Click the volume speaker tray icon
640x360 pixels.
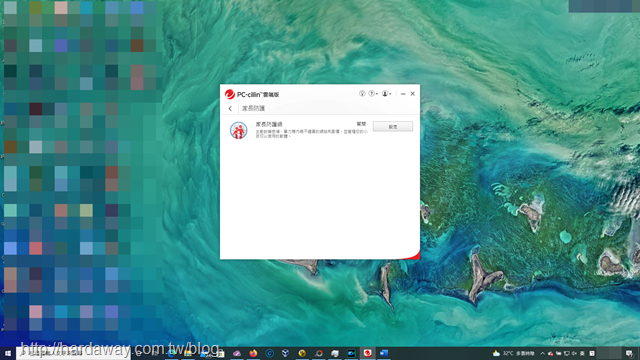pos(574,353)
